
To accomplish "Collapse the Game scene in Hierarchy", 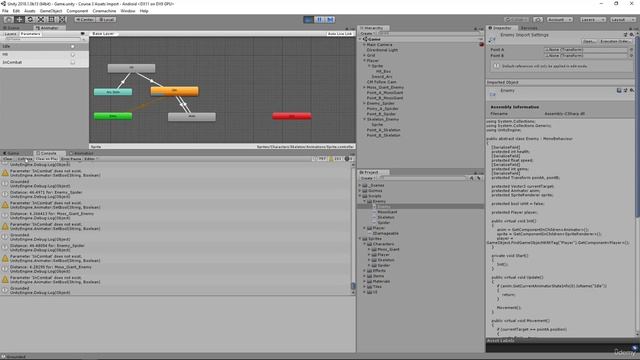I will click(x=360, y=39).
